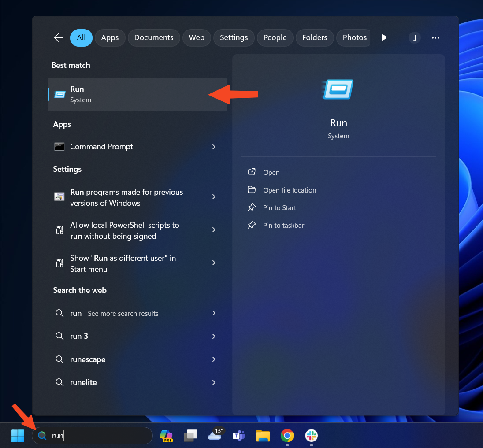Select the All filter tab
The height and width of the screenshot is (448, 483).
82,37
